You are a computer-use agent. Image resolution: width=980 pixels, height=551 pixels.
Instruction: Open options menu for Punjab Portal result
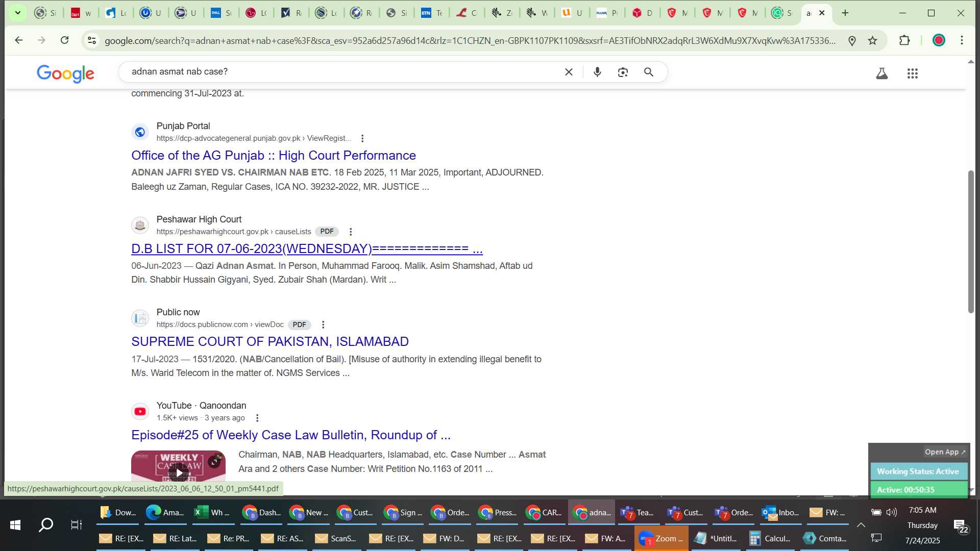point(362,138)
